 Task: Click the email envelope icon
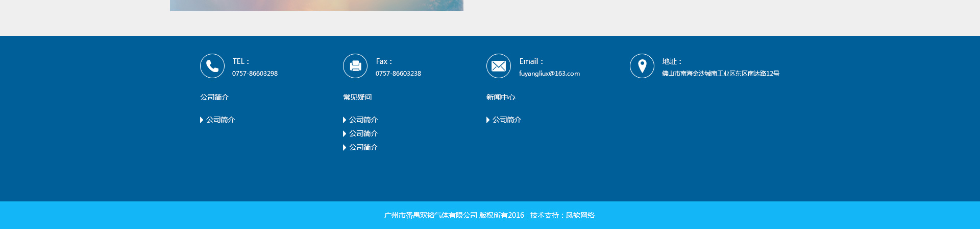coord(499,66)
